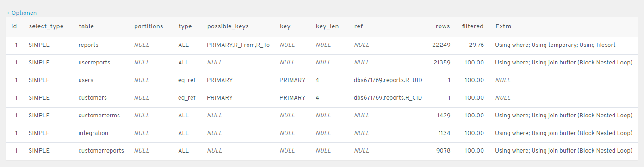The width and height of the screenshot is (644, 167).
Task: Click filtered 100.00 in integration row
Action: [x=474, y=133]
